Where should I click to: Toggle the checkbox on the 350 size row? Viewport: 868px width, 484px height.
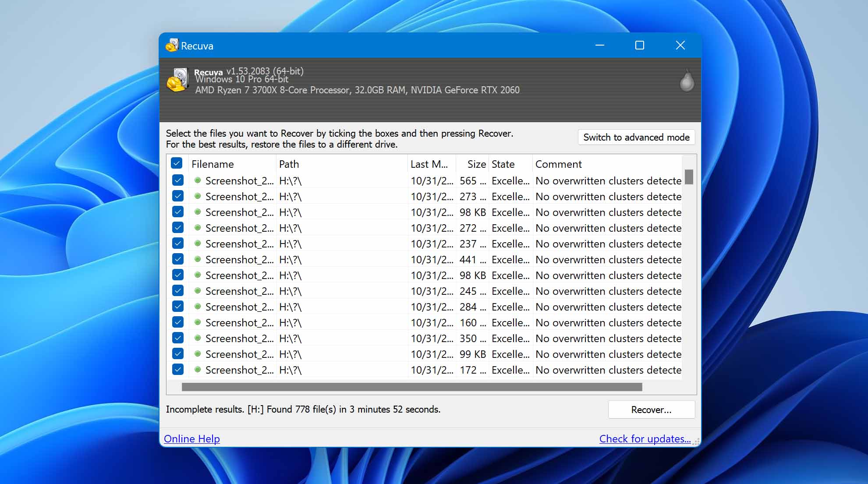click(177, 338)
